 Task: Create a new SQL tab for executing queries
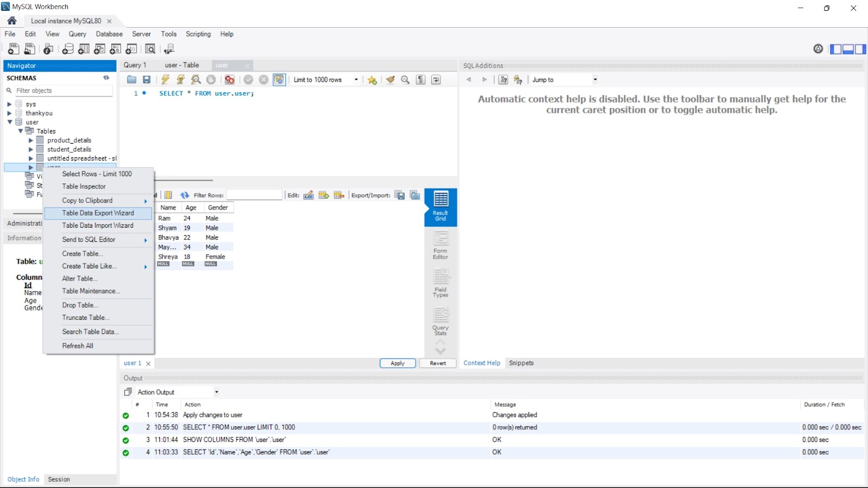click(13, 49)
